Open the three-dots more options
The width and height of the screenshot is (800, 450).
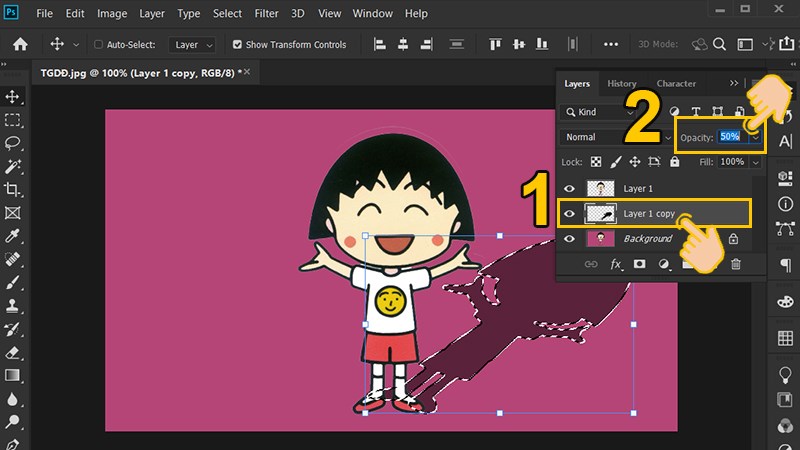pos(611,44)
